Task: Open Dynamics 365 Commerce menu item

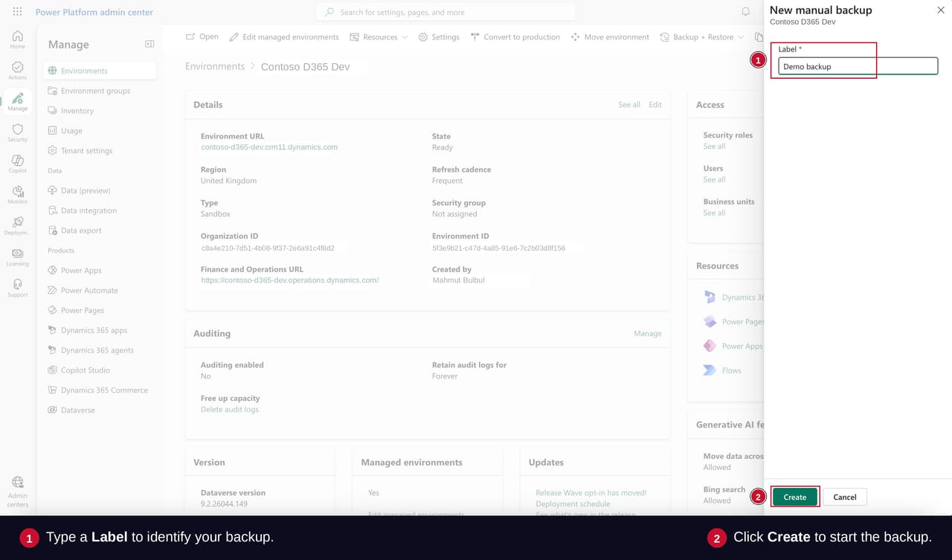Action: pos(100,390)
